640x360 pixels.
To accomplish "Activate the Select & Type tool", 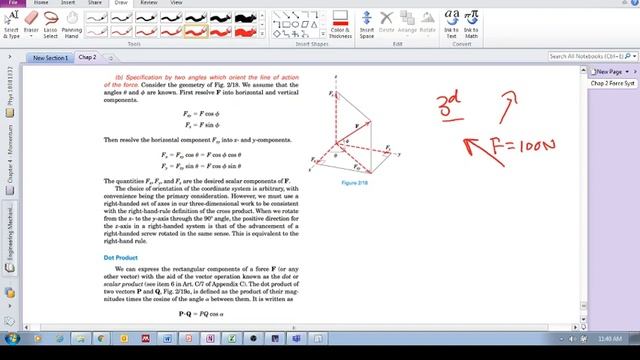I will tap(11, 24).
